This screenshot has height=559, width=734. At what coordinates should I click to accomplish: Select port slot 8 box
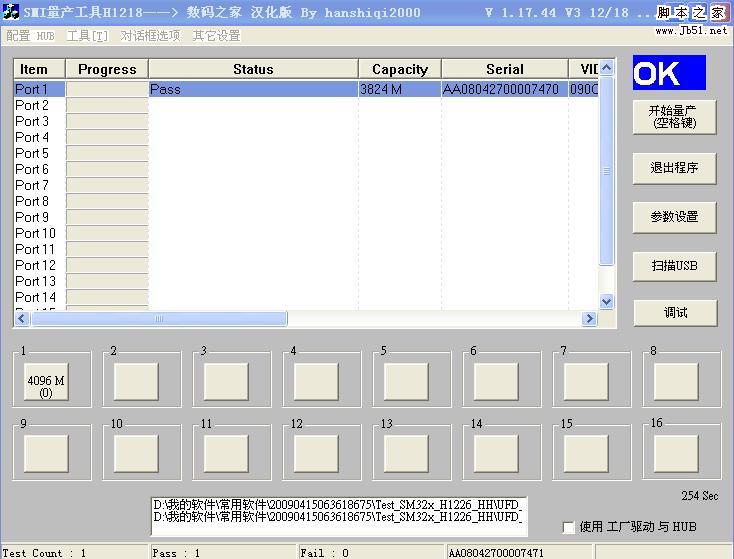pos(676,381)
